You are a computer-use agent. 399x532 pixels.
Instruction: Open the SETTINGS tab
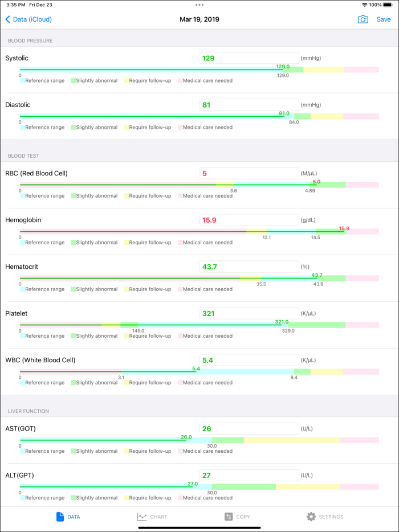point(325,517)
